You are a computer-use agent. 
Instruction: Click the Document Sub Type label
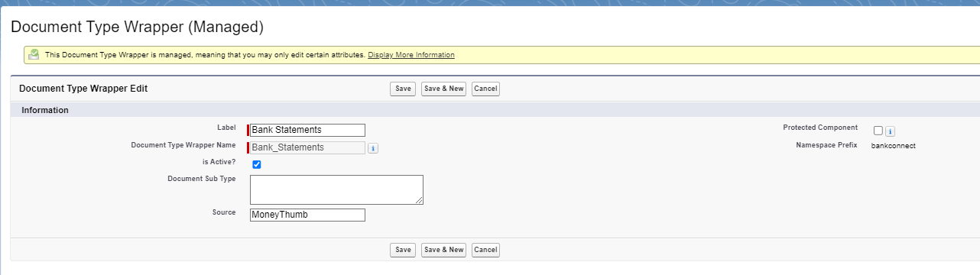[202, 179]
